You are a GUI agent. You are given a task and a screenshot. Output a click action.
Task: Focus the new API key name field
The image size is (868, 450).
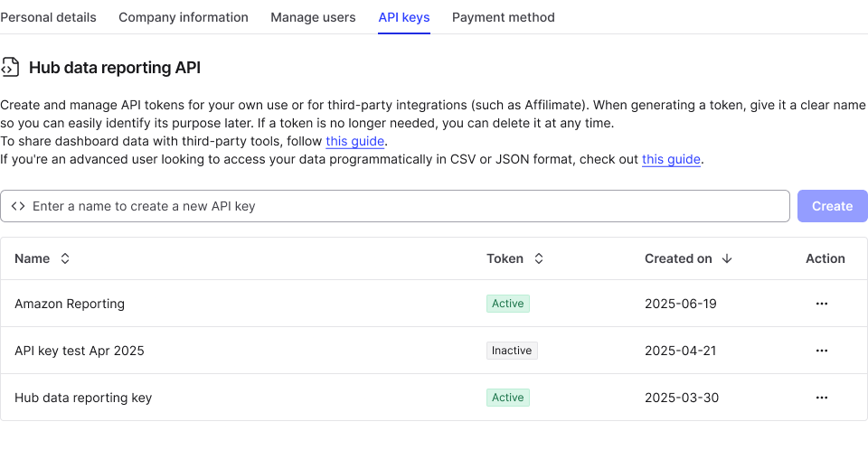398,206
